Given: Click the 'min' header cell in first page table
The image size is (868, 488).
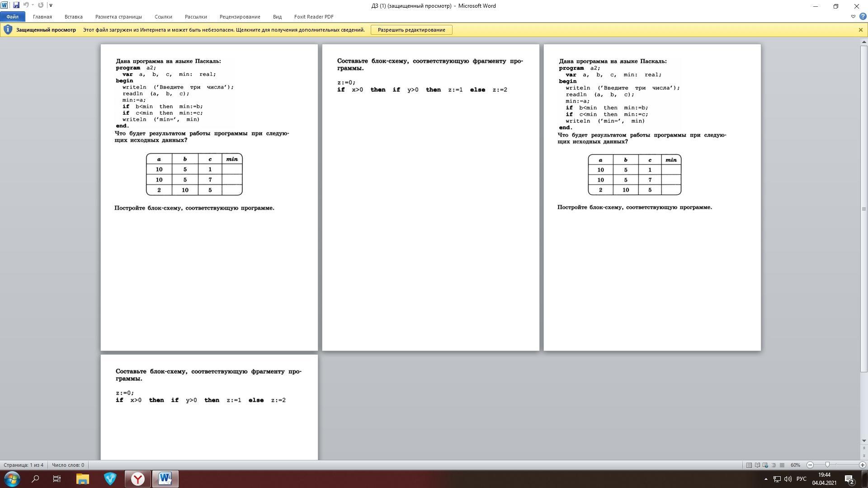Looking at the screenshot, I should [232, 159].
